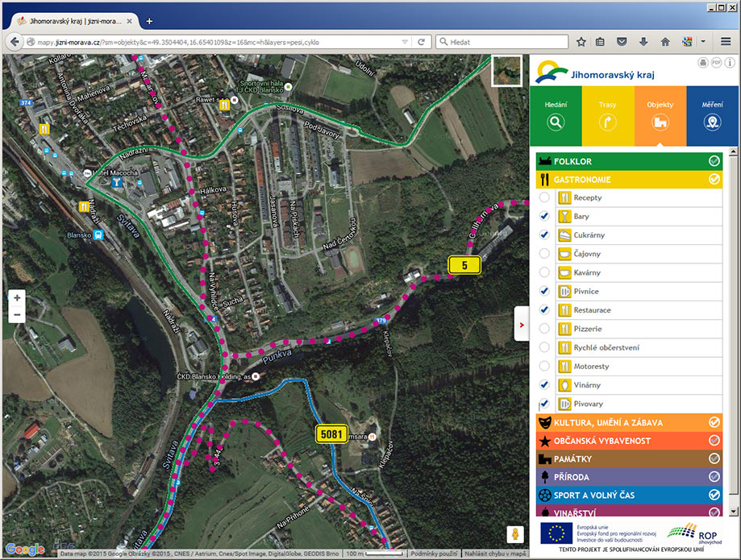Image resolution: width=741 pixels, height=560 pixels.
Task: Enable the Motoresty checkbox
Action: point(544,366)
